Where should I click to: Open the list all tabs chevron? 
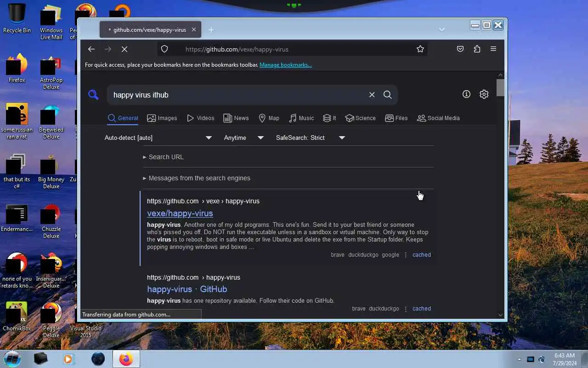[442, 29]
